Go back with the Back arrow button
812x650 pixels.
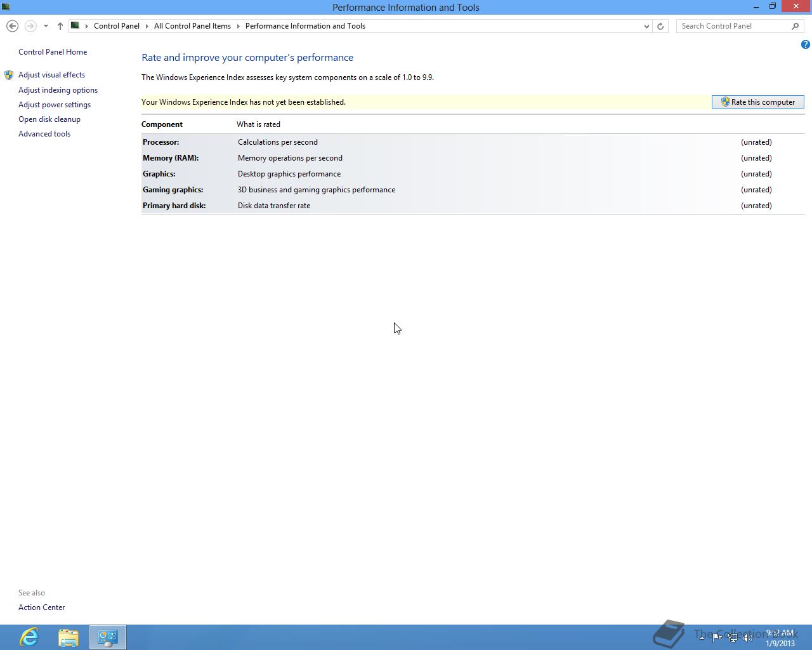point(12,26)
